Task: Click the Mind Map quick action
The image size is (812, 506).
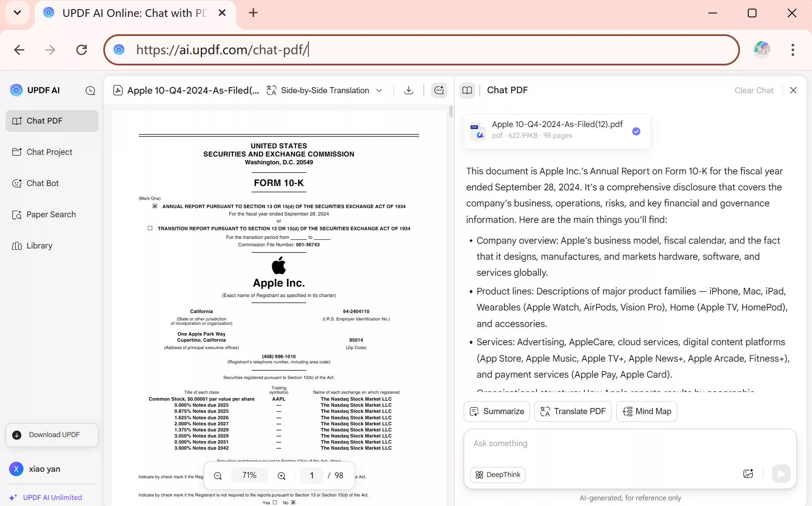Action: pyautogui.click(x=646, y=411)
